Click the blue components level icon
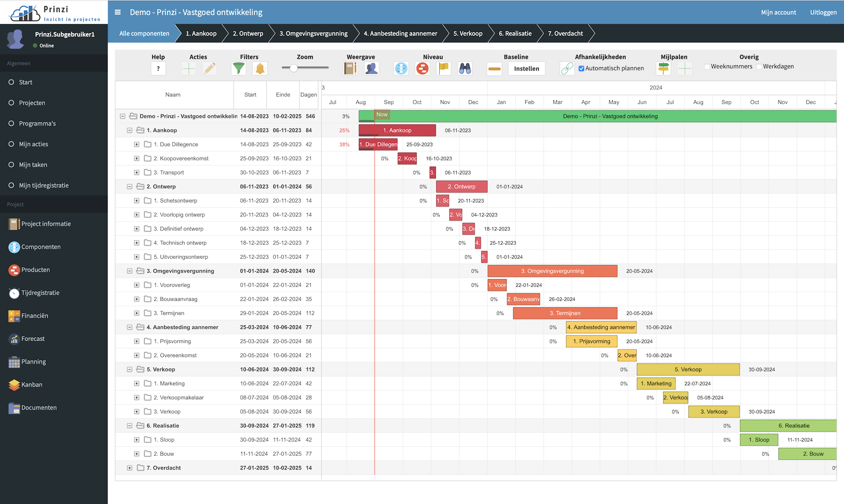844x504 pixels. coord(401,68)
